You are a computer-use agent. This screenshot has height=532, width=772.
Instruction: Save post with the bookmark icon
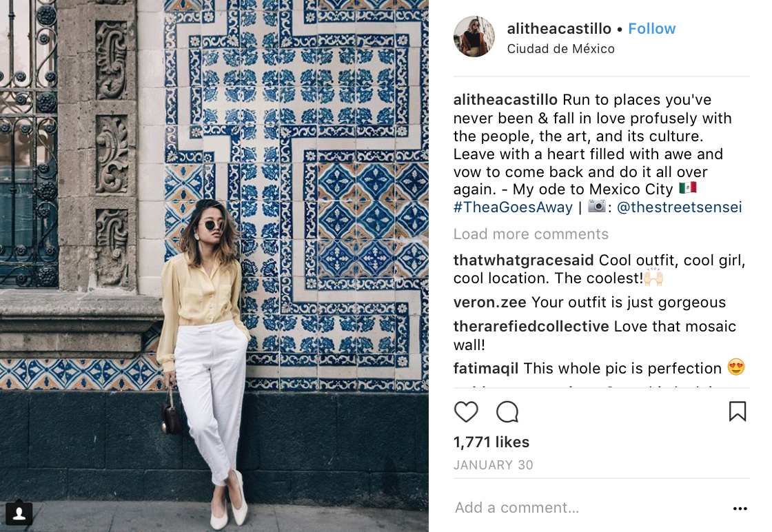(737, 411)
